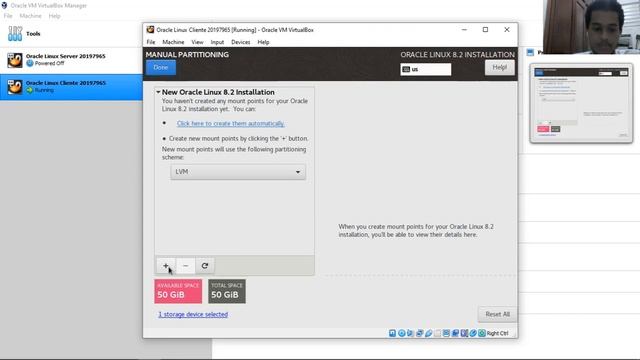
Task: Click the reload storage configuration icon
Action: coord(205,266)
